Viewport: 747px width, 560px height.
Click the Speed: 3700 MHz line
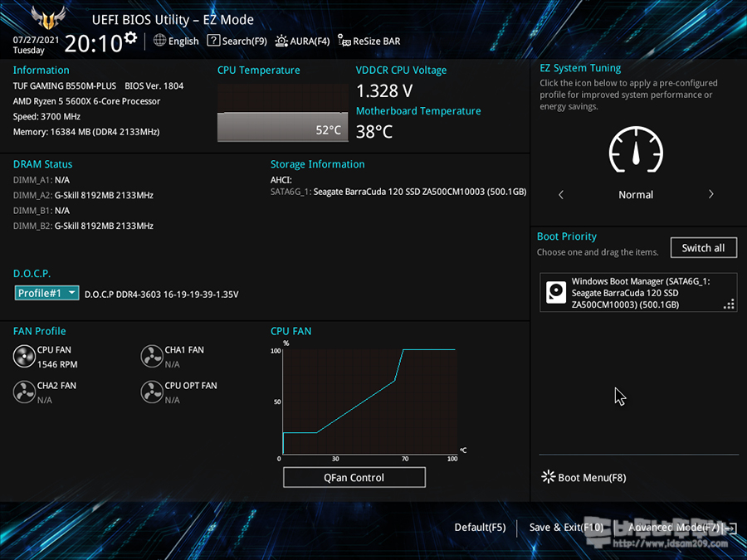pos(46,116)
